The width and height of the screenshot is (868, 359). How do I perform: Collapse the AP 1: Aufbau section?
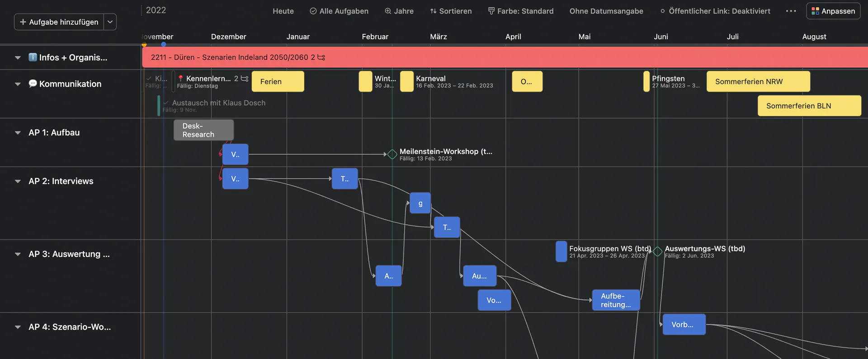[18, 133]
